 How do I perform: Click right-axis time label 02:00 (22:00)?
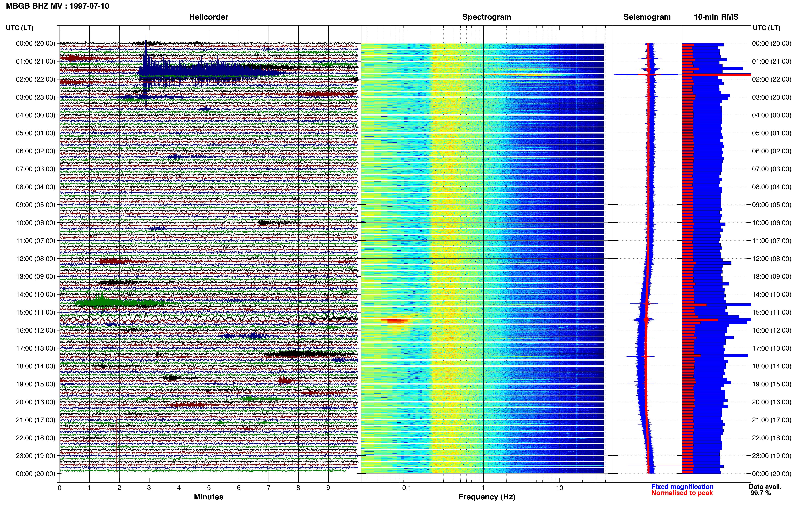772,79
